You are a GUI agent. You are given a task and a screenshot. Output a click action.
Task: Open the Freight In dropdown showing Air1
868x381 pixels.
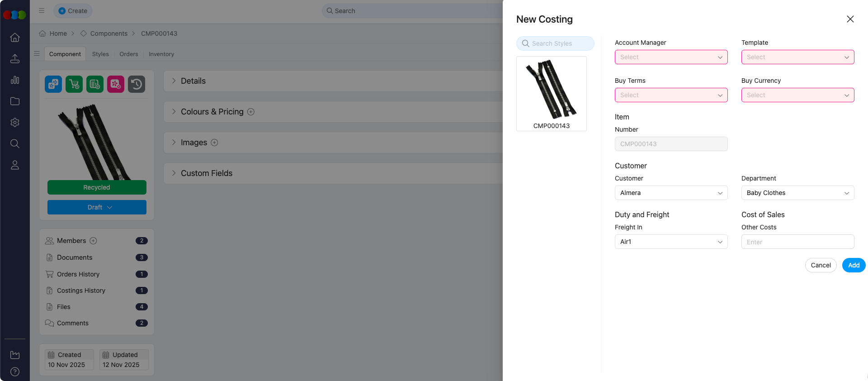(671, 242)
